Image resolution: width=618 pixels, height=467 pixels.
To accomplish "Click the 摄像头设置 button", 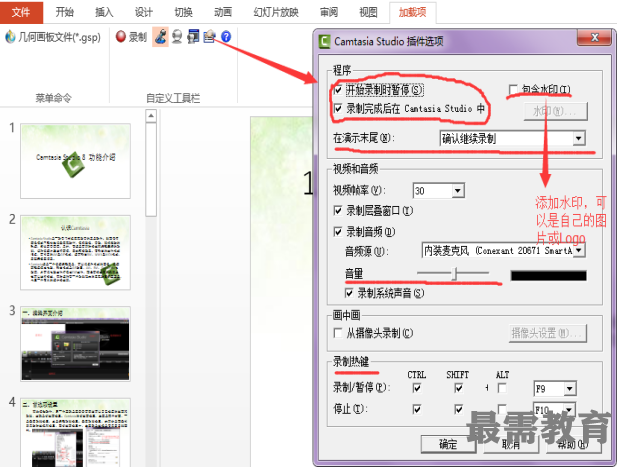I will pos(548,333).
